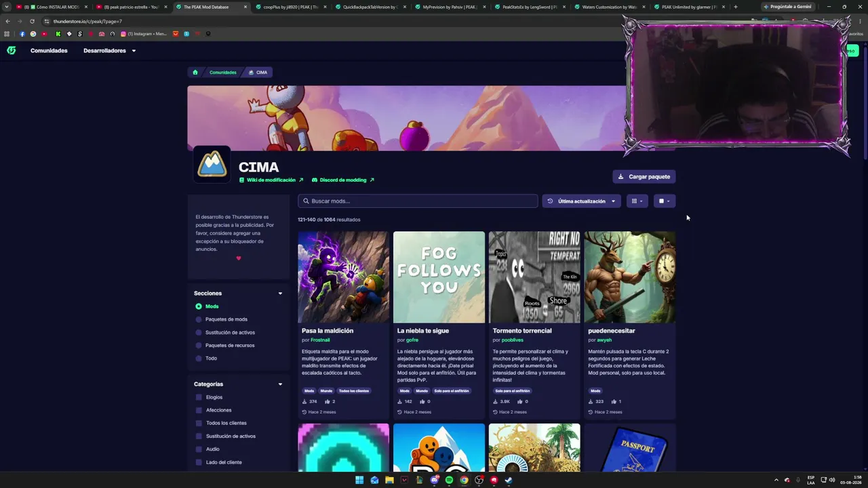868x488 pixels.
Task: Switch to the 'PEAK Unlimited by glarmer' tab
Action: pos(689,7)
